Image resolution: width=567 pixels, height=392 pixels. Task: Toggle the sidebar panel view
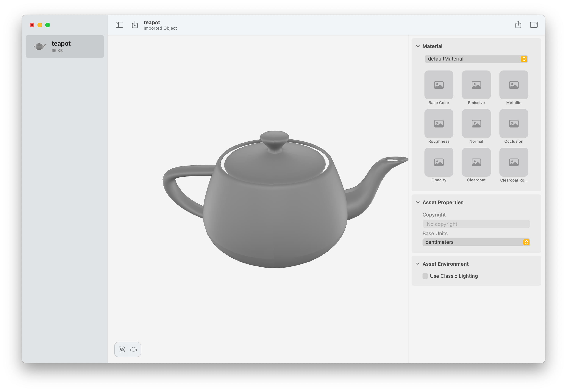tap(119, 25)
